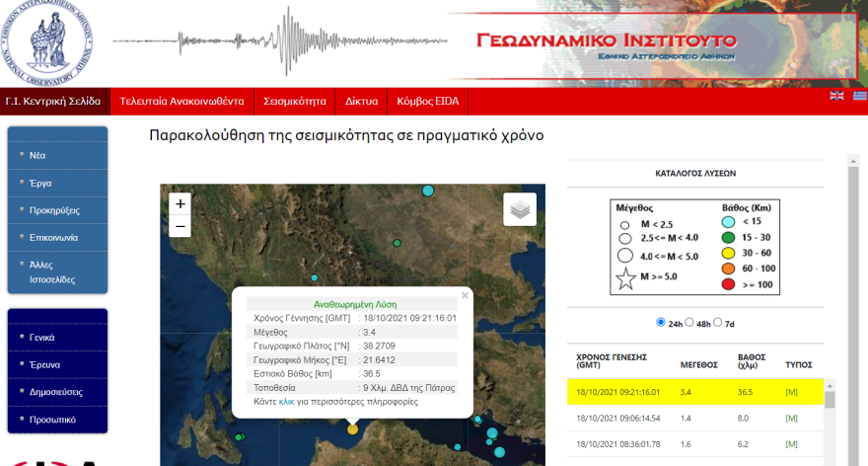The height and width of the screenshot is (466, 868).
Task: Click the green earthquake marker on the map
Action: point(397,243)
